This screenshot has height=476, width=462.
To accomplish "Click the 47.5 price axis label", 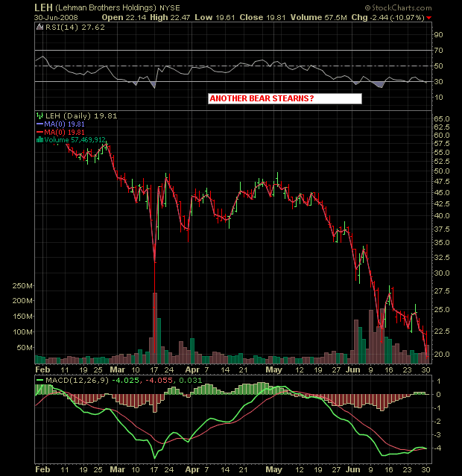I will (x=442, y=181).
